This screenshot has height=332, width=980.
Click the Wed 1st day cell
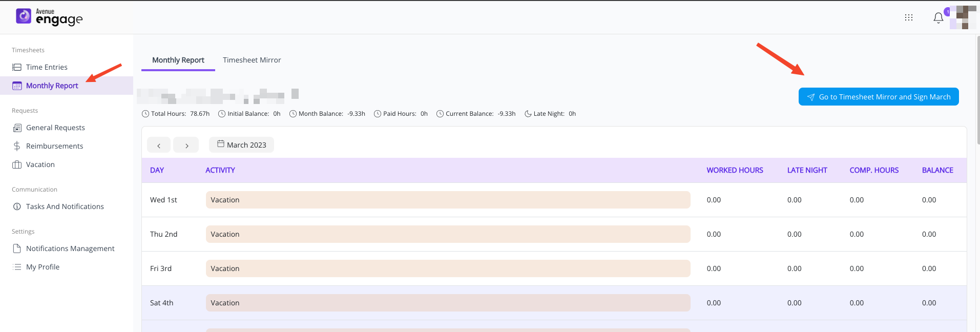pyautogui.click(x=163, y=200)
